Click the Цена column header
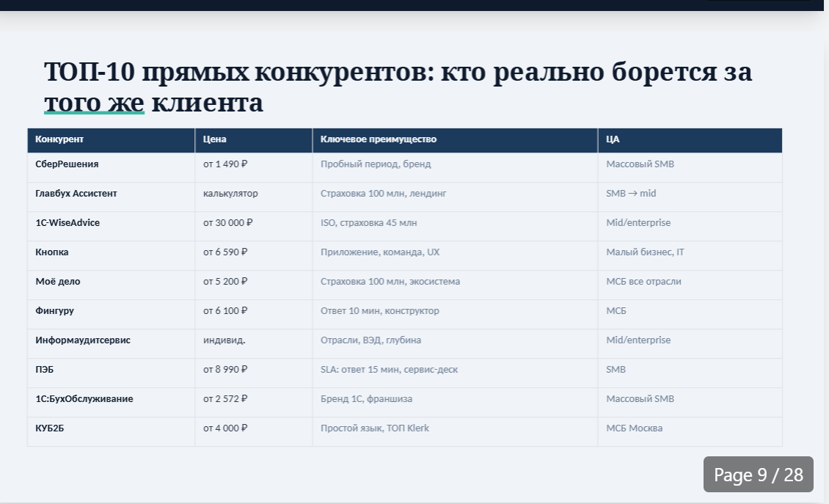This screenshot has height=504, width=829. [x=254, y=140]
